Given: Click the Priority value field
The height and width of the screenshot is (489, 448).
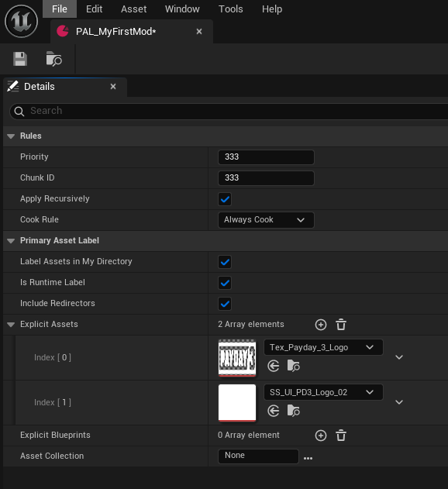Looking at the screenshot, I should point(266,157).
